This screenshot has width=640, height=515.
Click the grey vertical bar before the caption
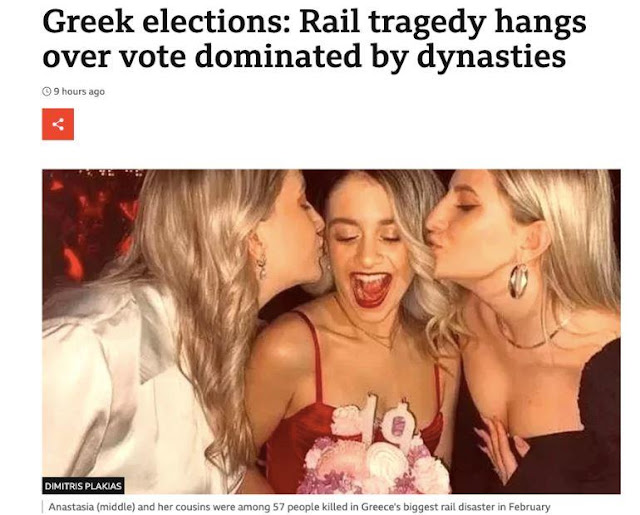click(x=42, y=507)
